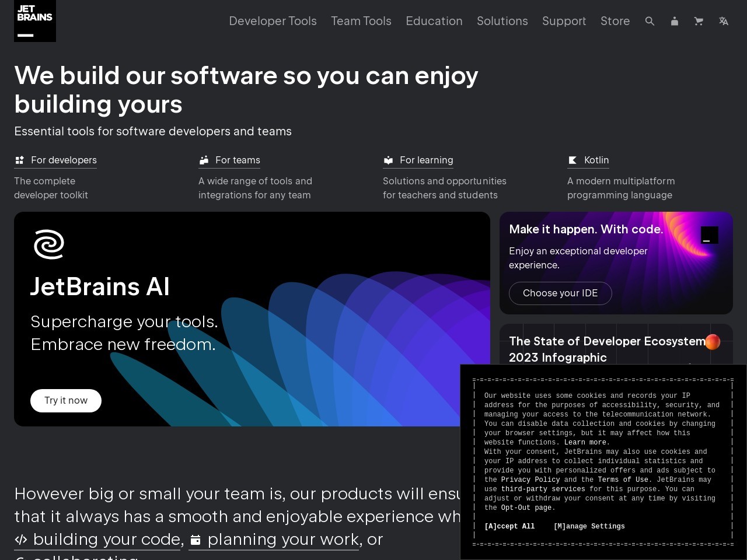Open the Privacy Policy link

tap(530, 480)
